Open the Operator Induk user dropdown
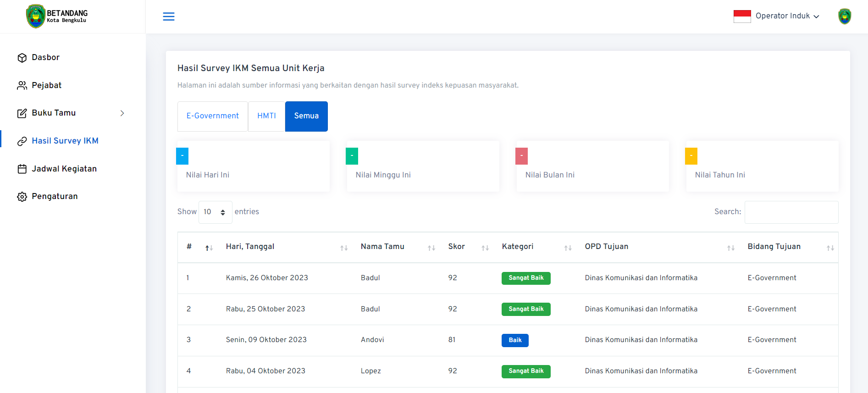868x393 pixels. click(787, 16)
